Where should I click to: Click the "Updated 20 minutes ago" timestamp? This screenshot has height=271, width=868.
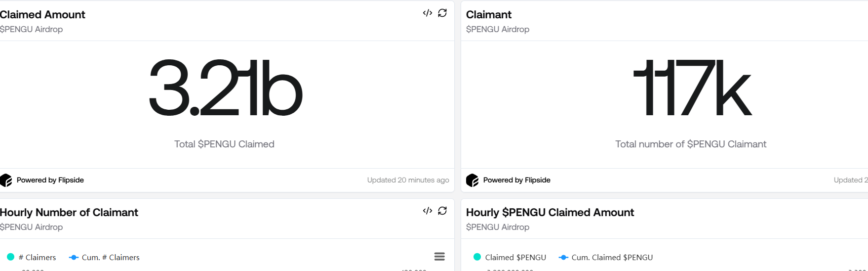pos(408,180)
